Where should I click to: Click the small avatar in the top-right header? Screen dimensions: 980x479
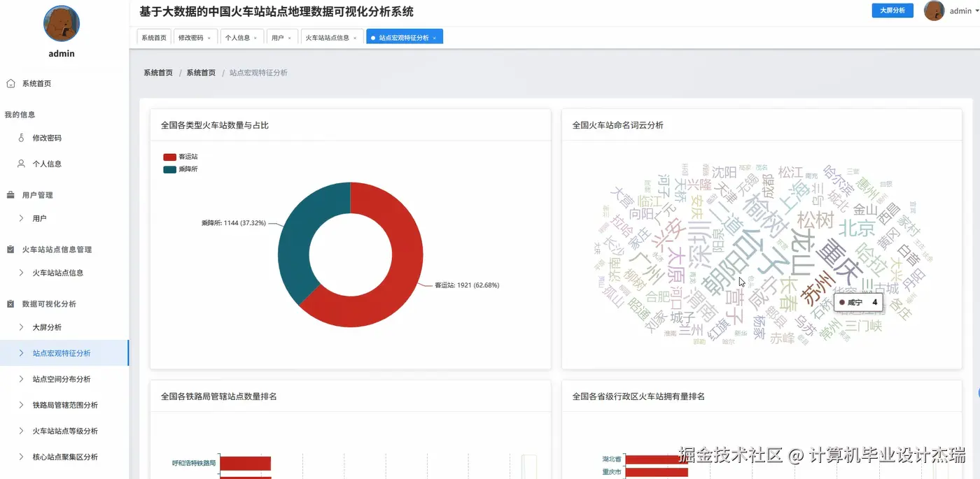[x=934, y=10]
